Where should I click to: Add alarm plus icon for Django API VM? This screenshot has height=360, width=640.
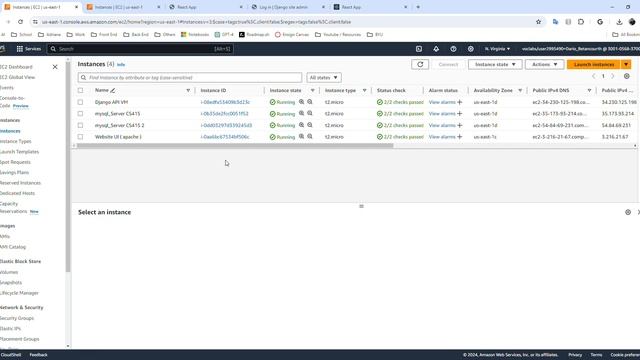coord(460,102)
